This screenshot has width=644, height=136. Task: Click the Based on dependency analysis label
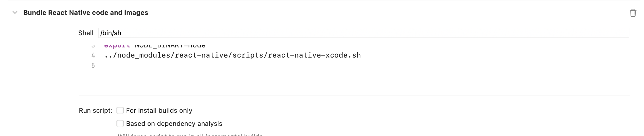click(x=174, y=123)
